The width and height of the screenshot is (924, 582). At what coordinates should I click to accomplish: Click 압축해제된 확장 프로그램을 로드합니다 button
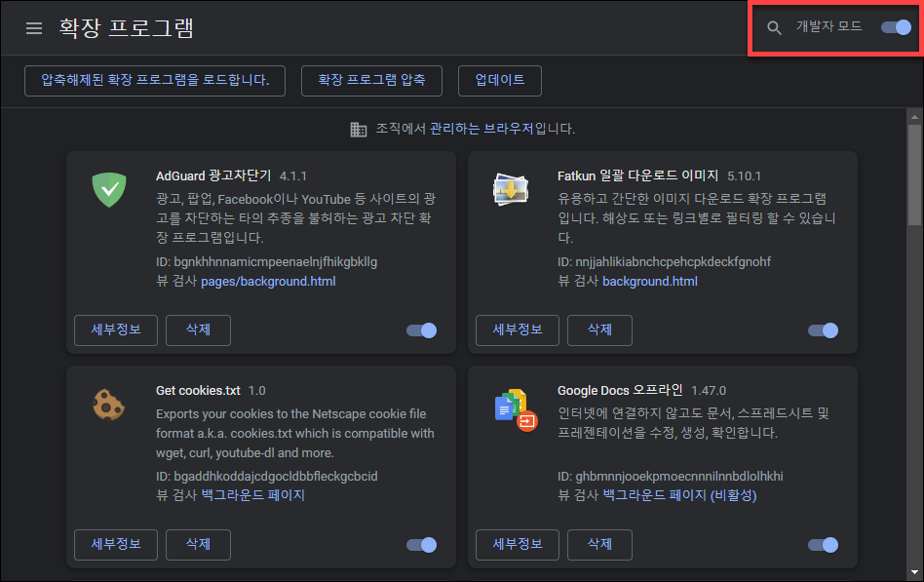point(154,81)
